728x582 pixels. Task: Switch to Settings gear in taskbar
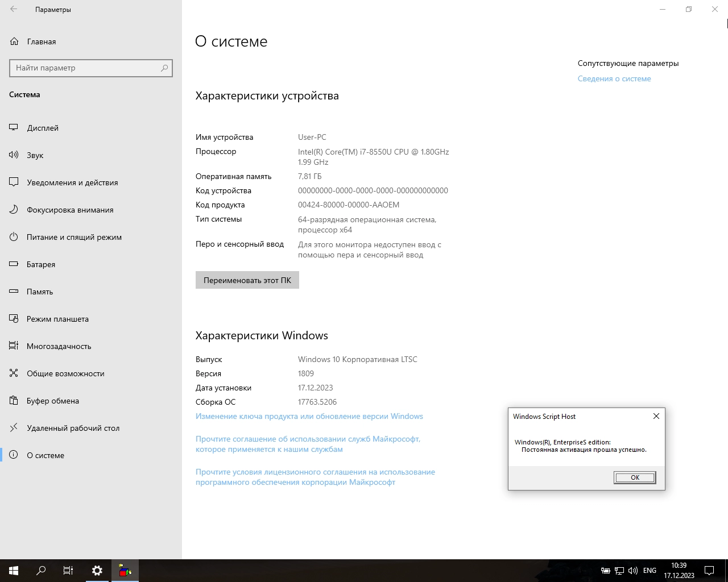(97, 571)
